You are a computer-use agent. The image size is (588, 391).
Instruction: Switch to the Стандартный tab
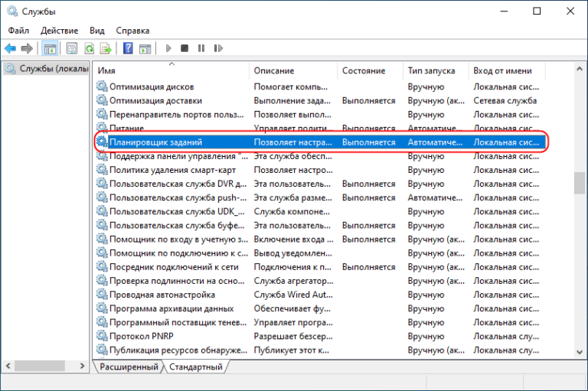[196, 367]
